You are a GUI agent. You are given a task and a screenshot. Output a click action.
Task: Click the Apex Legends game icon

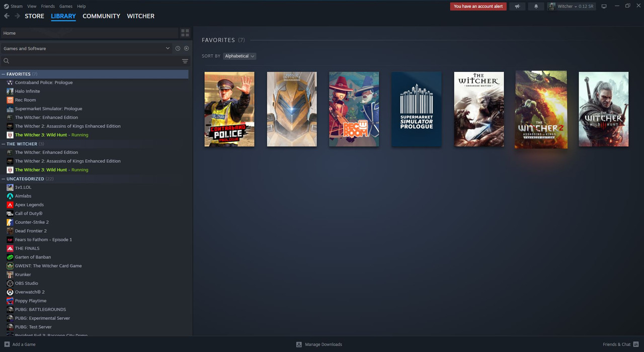pos(10,205)
